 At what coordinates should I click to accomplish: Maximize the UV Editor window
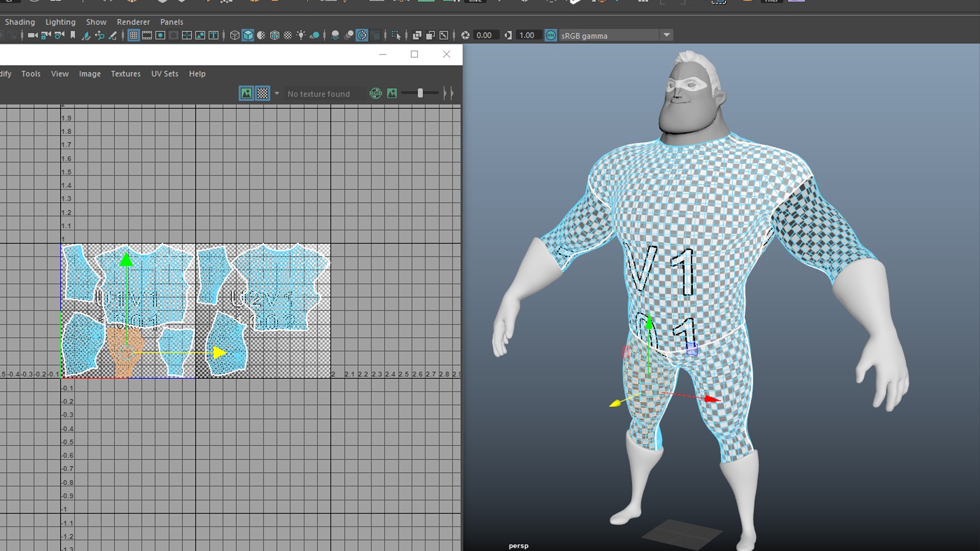(414, 54)
